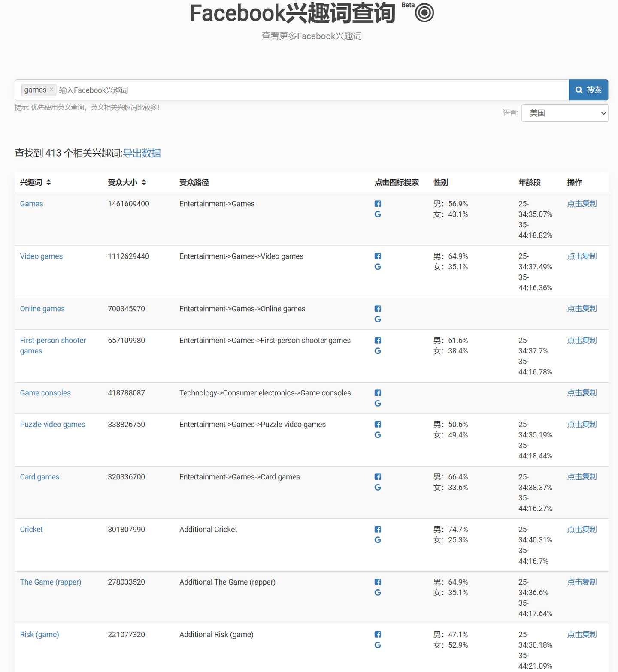Copy the Online games row with 点击复制

582,309
